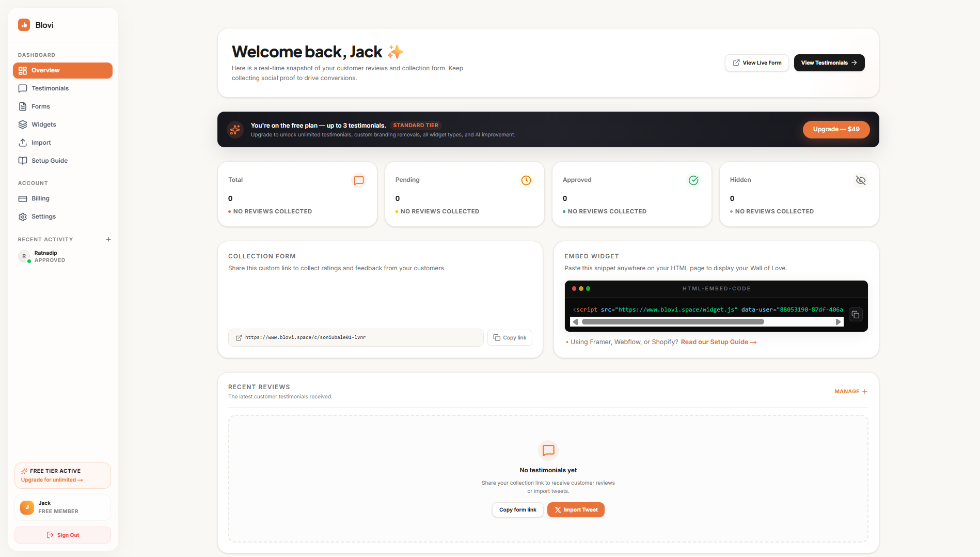Click the external link icon in form URL field
The image size is (980, 557).
(x=239, y=338)
